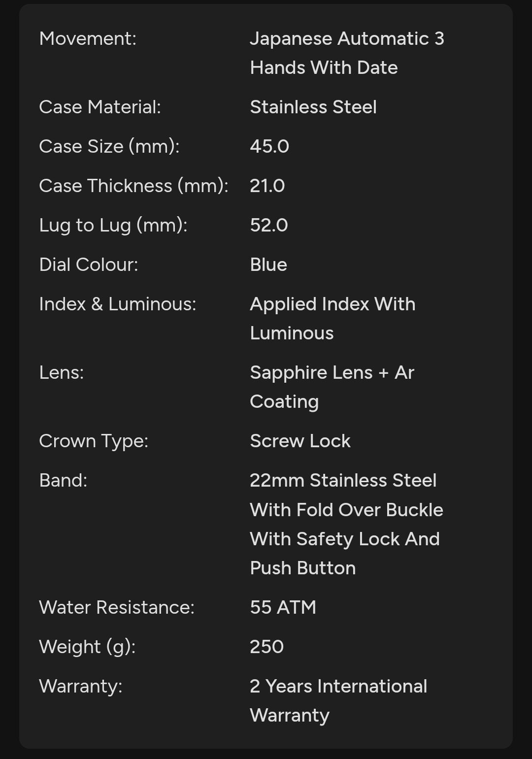This screenshot has height=759, width=532.
Task: Select the 45.0 case size value
Action: [269, 147]
